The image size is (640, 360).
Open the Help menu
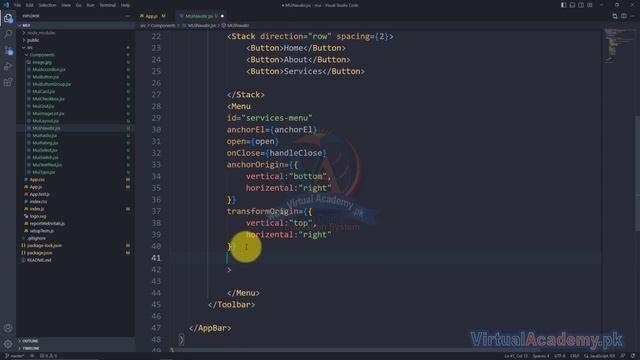[x=125, y=5]
